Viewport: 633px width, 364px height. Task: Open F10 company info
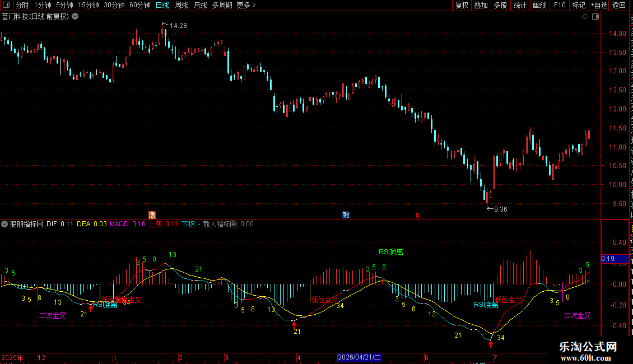(x=560, y=5)
